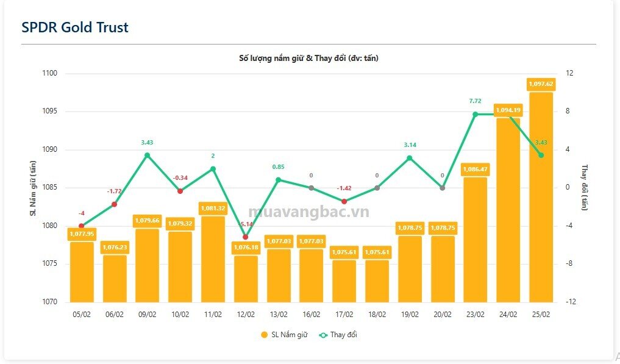Click the green line point on 25/02
Screen dimensions: 620x364
coord(541,155)
